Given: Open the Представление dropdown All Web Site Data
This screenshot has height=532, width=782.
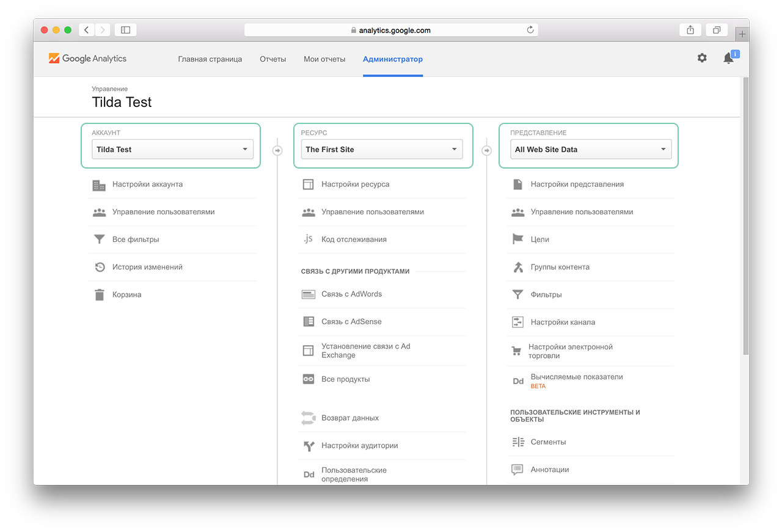Looking at the screenshot, I should click(591, 150).
